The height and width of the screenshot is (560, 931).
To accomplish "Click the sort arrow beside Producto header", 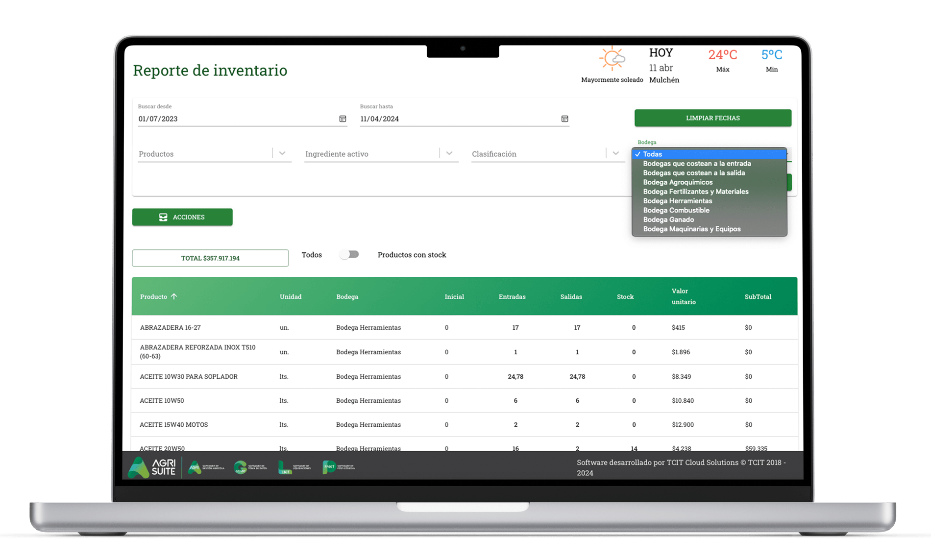I will [174, 296].
